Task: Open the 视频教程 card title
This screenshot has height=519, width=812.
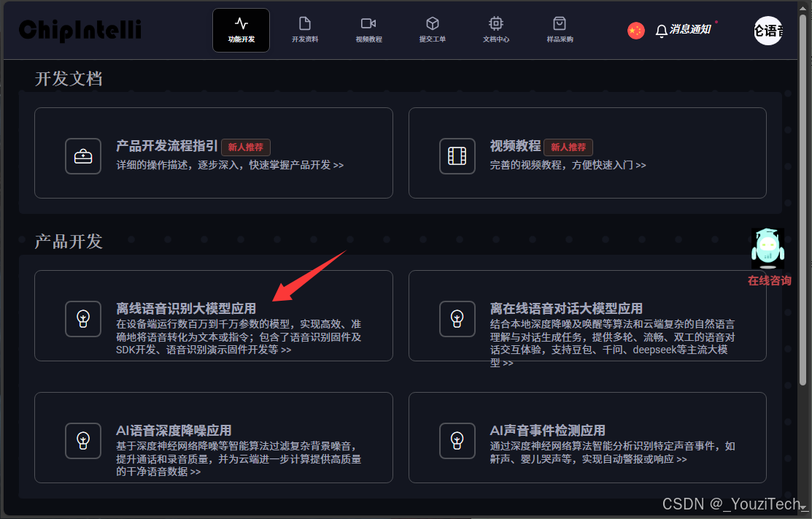Action: (x=515, y=146)
